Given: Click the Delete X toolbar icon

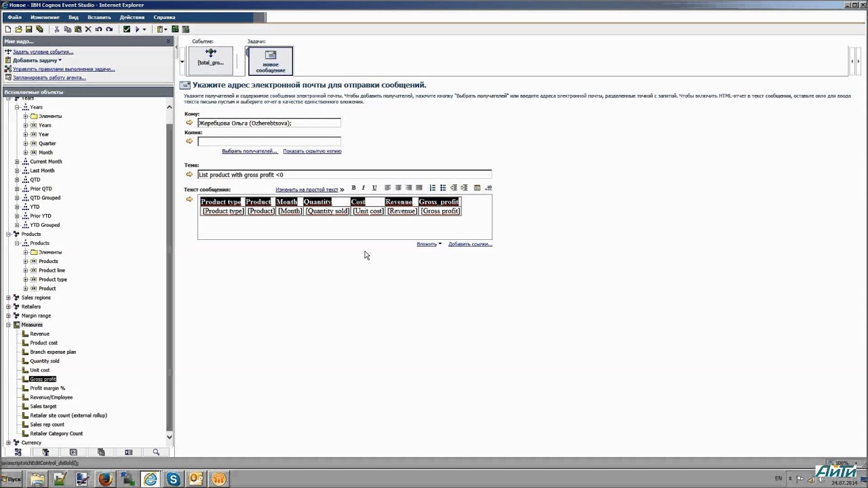Looking at the screenshot, I should (x=88, y=29).
